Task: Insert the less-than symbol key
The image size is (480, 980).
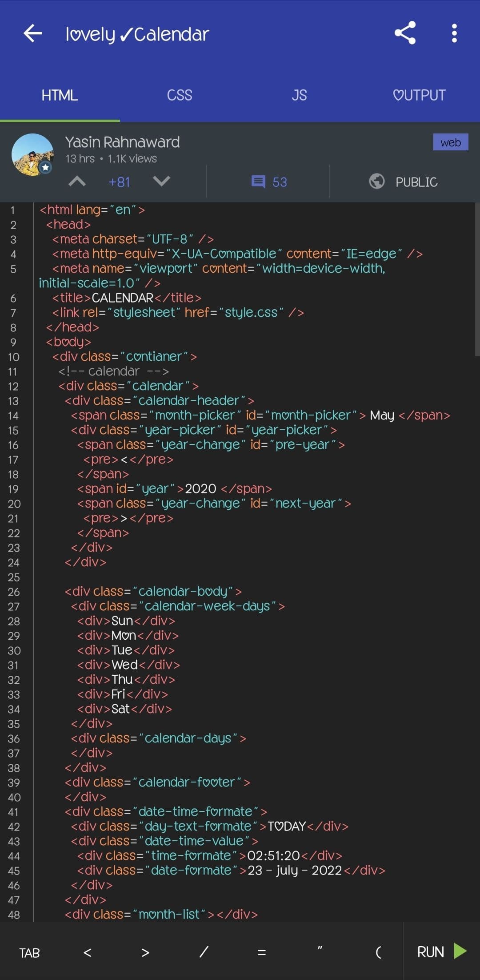Action: point(88,952)
